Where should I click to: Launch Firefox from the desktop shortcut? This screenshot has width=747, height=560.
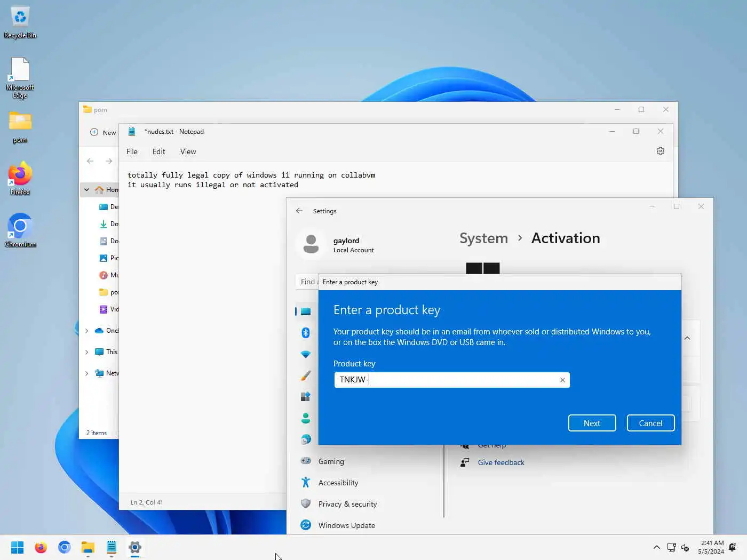coord(20,179)
